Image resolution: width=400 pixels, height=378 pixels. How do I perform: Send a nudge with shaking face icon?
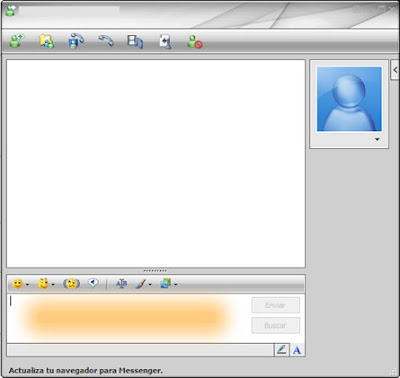click(x=71, y=284)
